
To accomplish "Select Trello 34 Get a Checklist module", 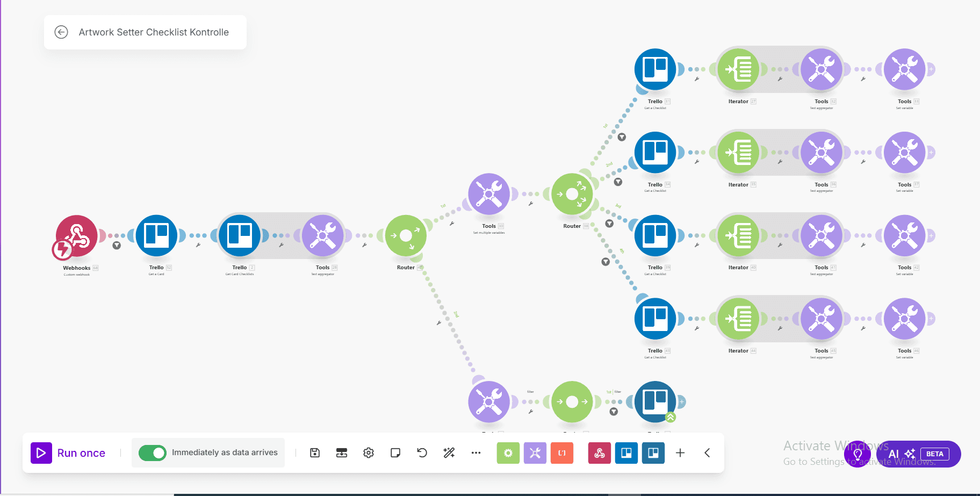I will coord(655,153).
